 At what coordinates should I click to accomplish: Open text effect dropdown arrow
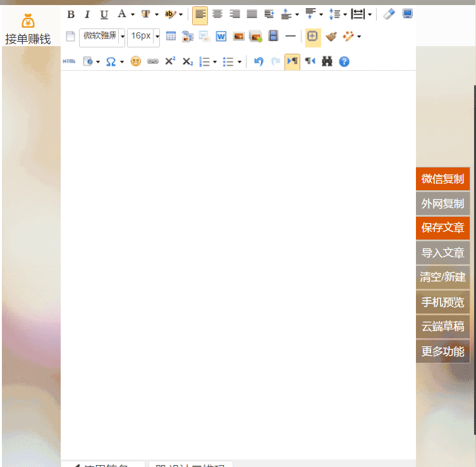pos(157,15)
